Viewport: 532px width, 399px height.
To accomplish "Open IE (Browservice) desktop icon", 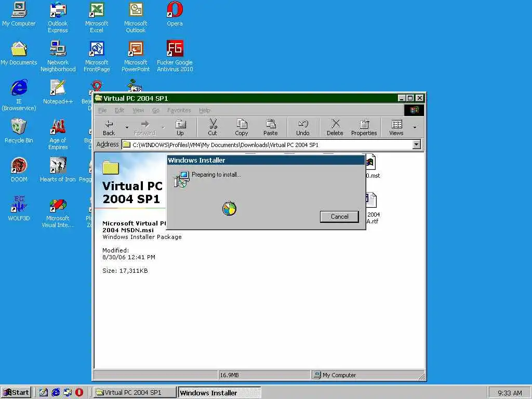I will (x=19, y=96).
